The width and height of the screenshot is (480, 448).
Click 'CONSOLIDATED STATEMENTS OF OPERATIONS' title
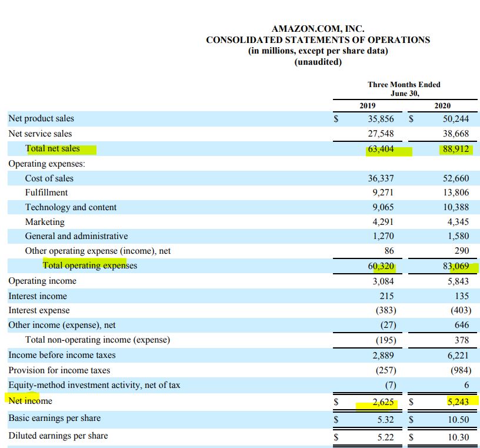tap(318, 40)
